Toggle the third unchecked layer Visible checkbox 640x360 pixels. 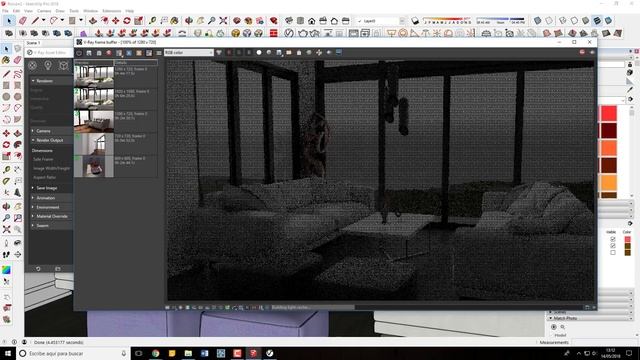coord(613,253)
